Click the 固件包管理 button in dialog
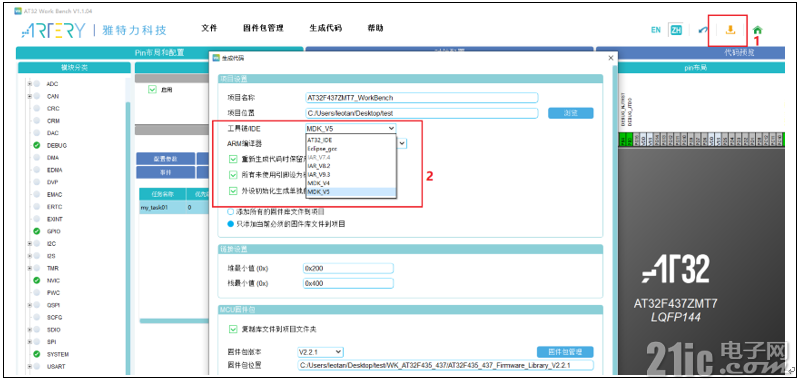 pos(565,352)
